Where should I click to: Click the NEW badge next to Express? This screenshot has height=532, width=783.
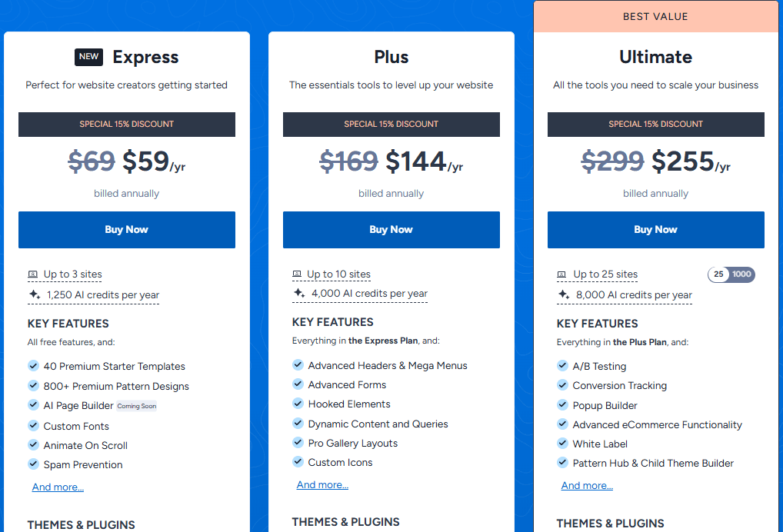[x=88, y=57]
